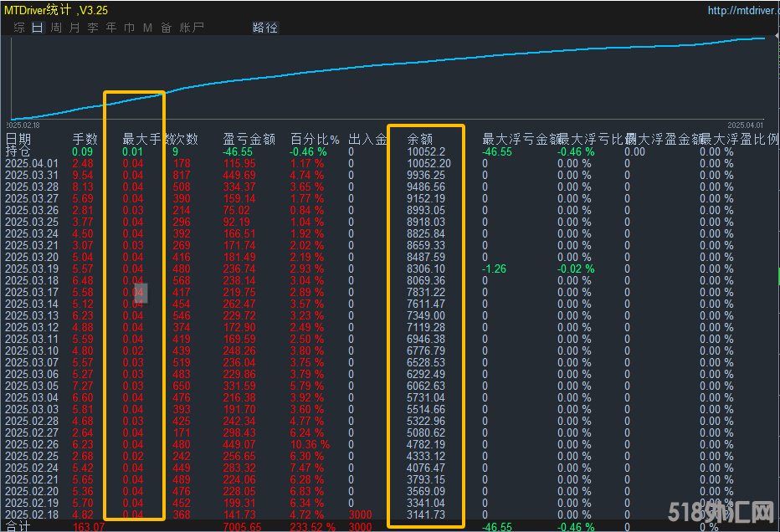Click the 日期 column header
This screenshot has width=780, height=532.
point(18,139)
